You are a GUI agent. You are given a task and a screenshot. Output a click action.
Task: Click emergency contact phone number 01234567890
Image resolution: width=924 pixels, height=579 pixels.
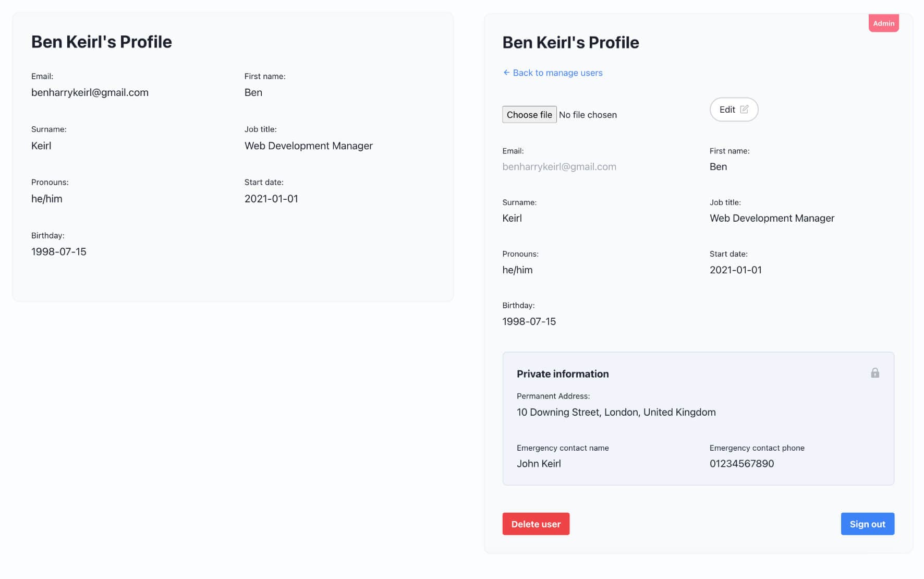click(x=741, y=464)
